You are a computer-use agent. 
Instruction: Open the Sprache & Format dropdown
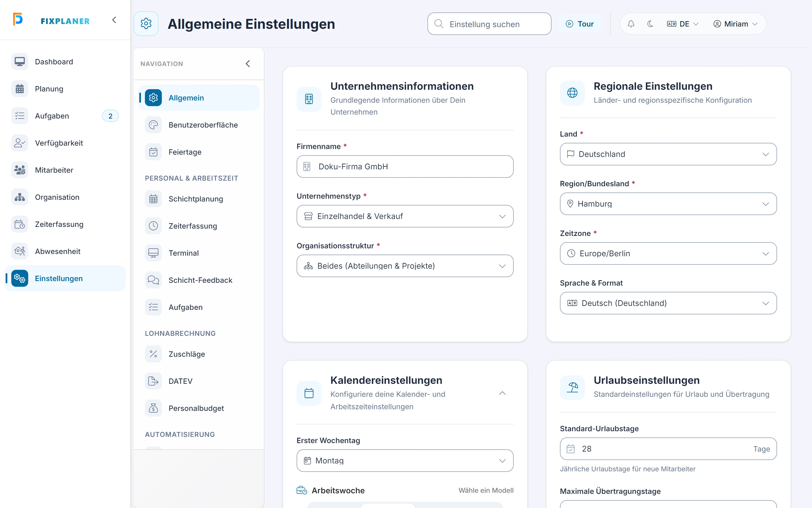pyautogui.click(x=668, y=303)
